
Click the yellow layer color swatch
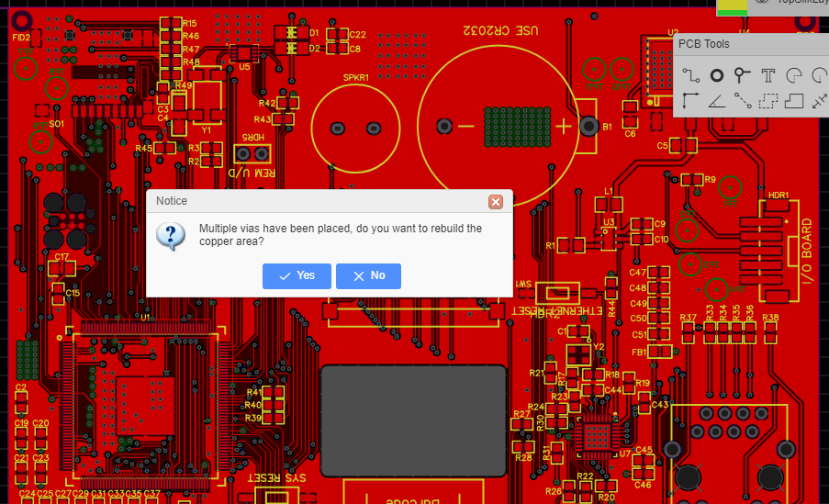point(732,5)
